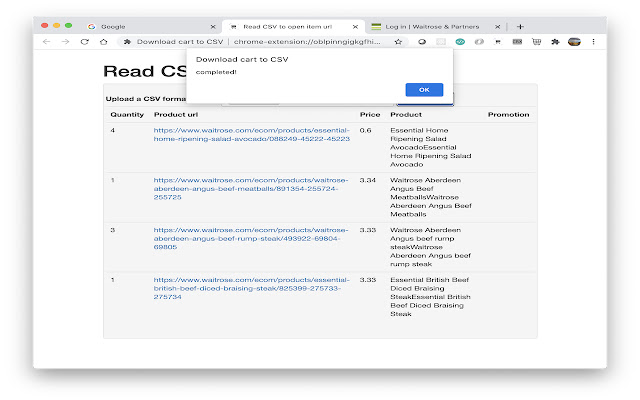Click the shopping basket extension icon

click(x=536, y=42)
